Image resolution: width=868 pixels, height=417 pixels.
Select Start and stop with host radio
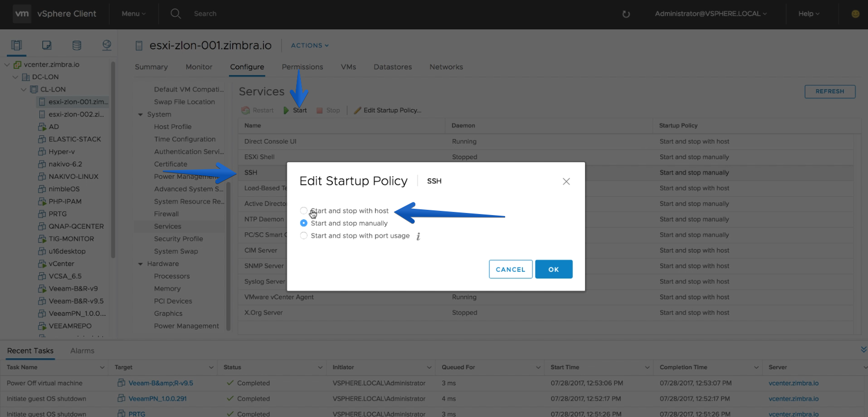(x=304, y=211)
